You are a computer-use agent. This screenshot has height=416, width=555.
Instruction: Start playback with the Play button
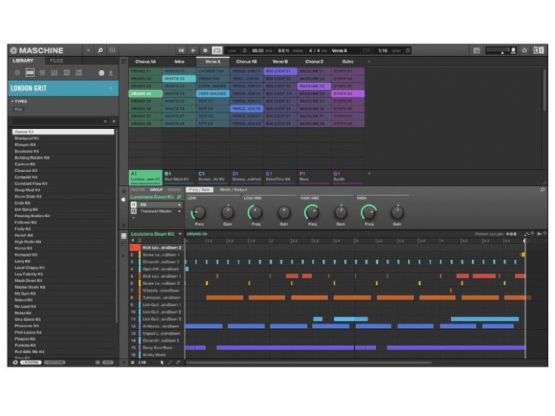(x=193, y=51)
